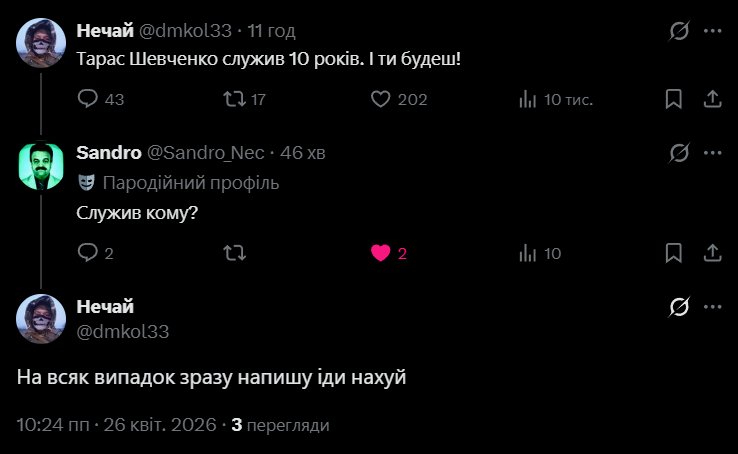Open the @Sandro_Nec profile handle
The height and width of the screenshot is (454, 738).
pyautogui.click(x=206, y=153)
